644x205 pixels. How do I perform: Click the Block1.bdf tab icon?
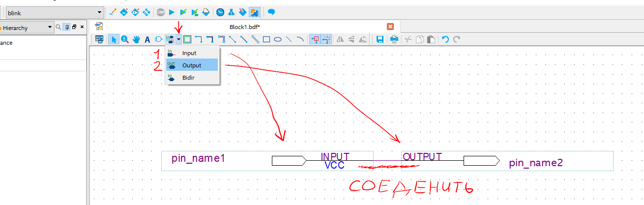click(99, 27)
